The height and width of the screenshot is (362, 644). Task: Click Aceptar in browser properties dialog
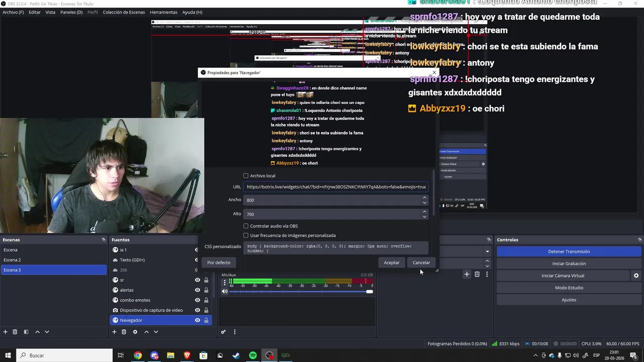coord(391,262)
